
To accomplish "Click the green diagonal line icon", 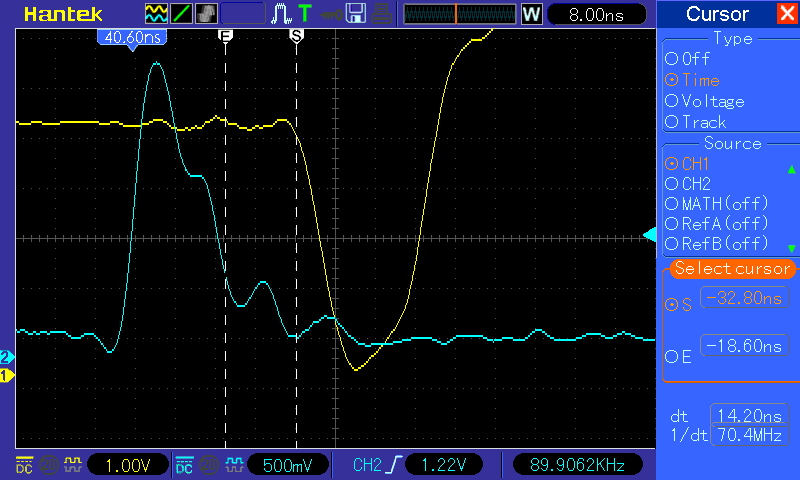I will 181,14.
